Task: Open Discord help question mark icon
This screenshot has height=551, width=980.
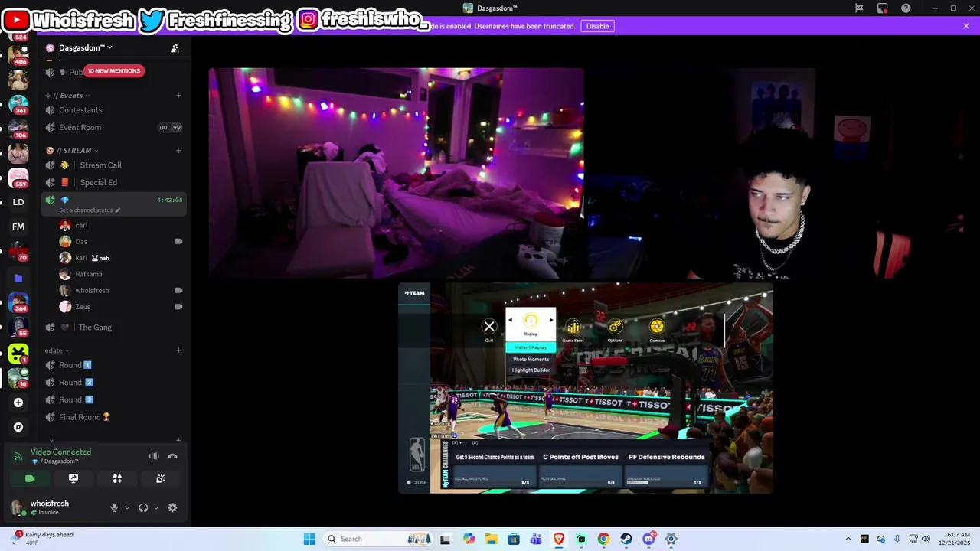Action: point(906,8)
